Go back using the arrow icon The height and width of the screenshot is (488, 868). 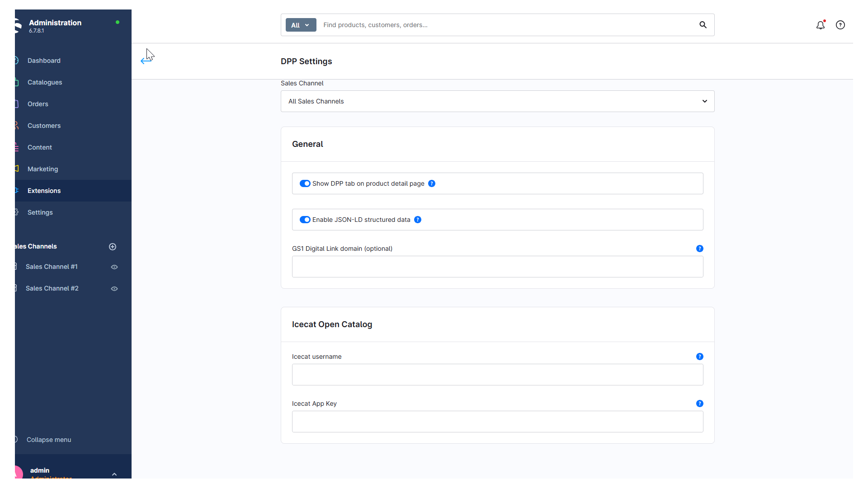pos(146,61)
